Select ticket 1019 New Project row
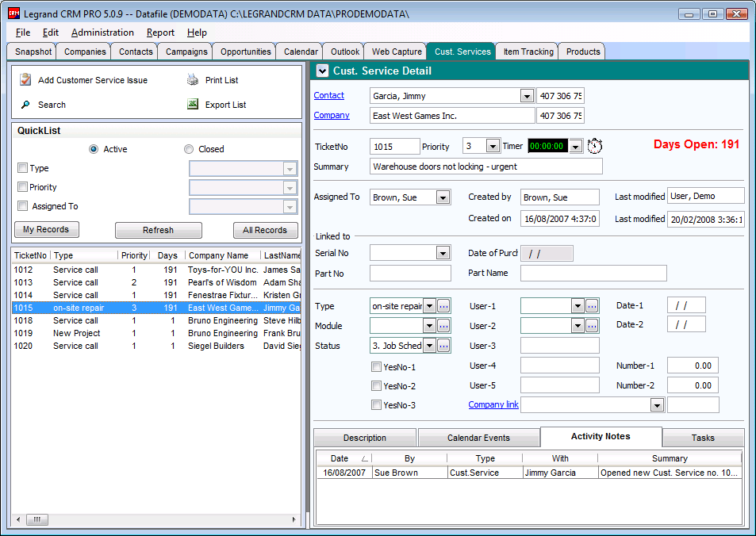 click(156, 333)
